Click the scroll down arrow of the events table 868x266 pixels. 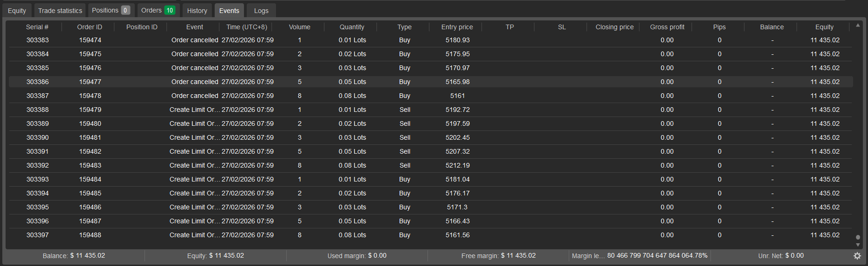click(858, 245)
